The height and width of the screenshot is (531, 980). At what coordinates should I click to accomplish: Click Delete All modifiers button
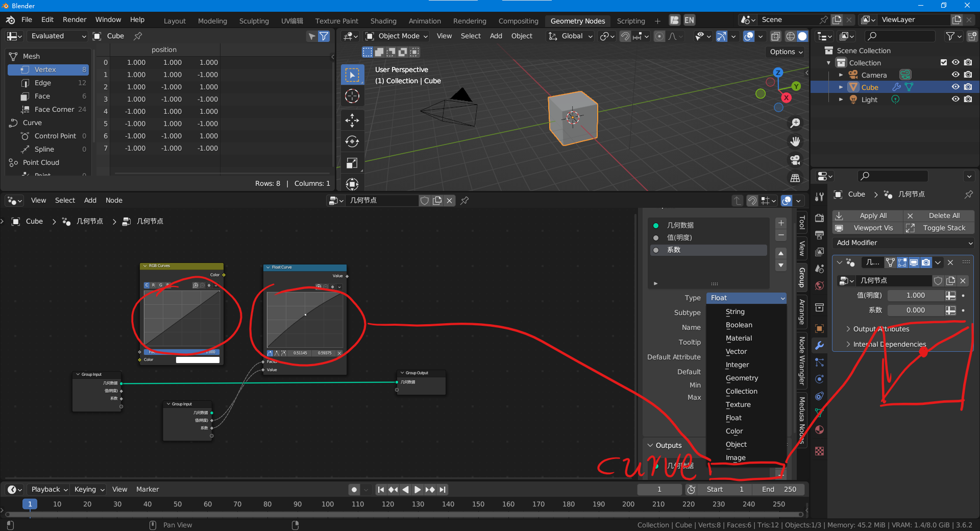939,215
